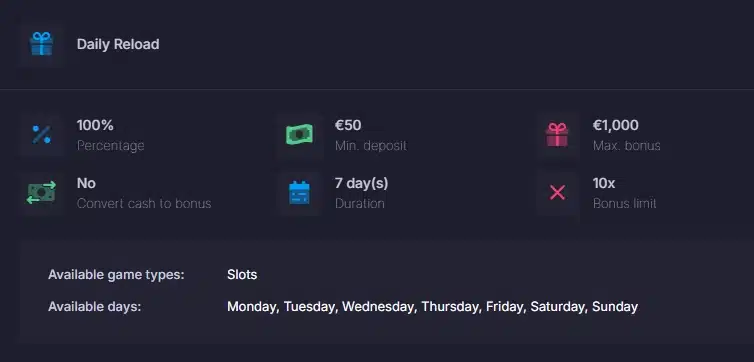Click Monday in the available days
The width and height of the screenshot is (754, 362).
coord(253,307)
